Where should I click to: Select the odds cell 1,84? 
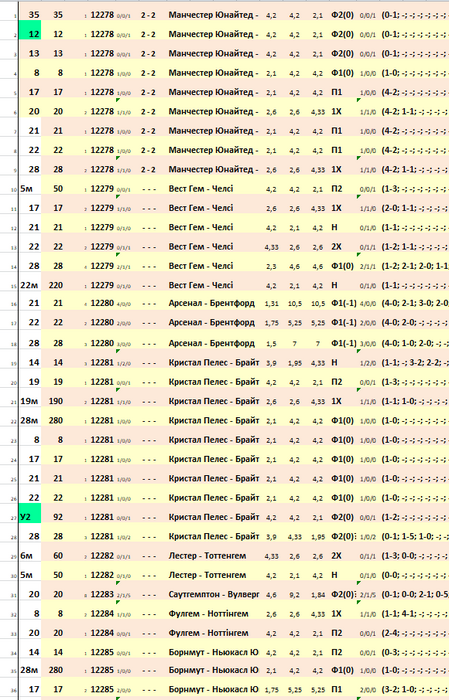click(x=318, y=595)
